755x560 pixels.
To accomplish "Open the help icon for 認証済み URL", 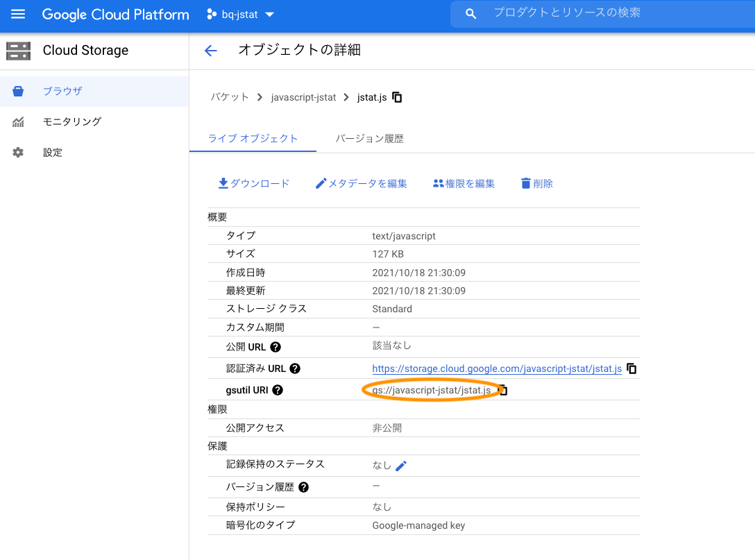I will (295, 369).
